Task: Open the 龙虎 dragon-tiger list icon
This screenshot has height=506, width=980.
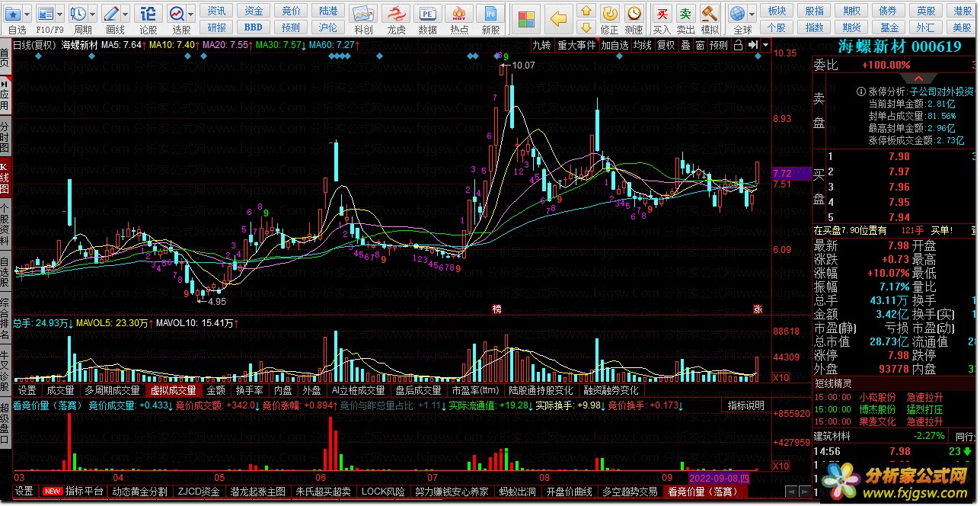Action: [x=396, y=14]
